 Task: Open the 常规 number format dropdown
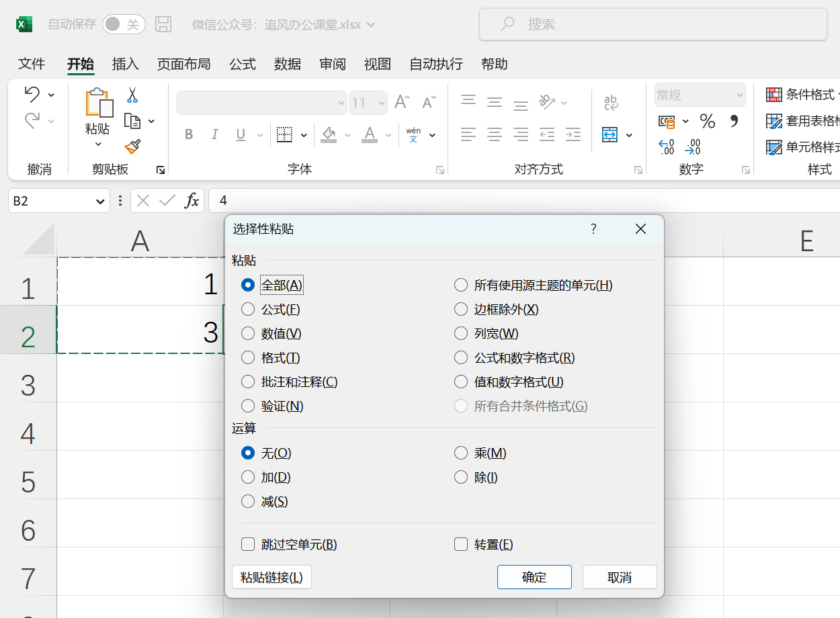point(741,94)
